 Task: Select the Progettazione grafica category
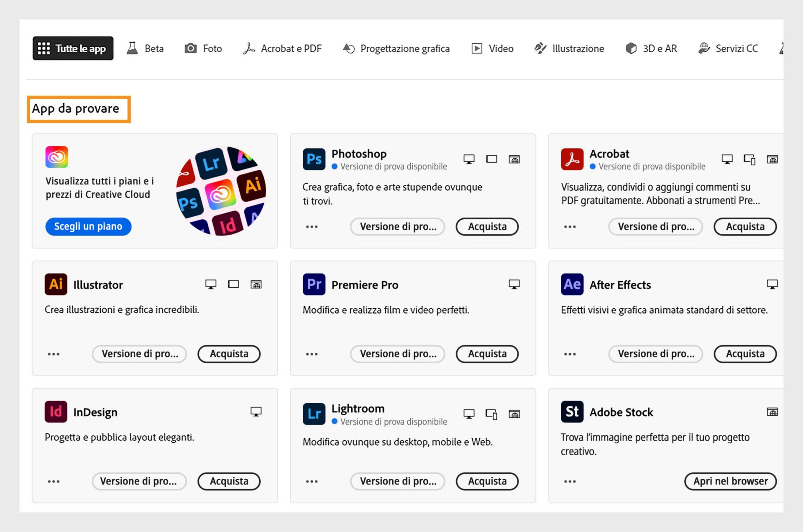(396, 49)
